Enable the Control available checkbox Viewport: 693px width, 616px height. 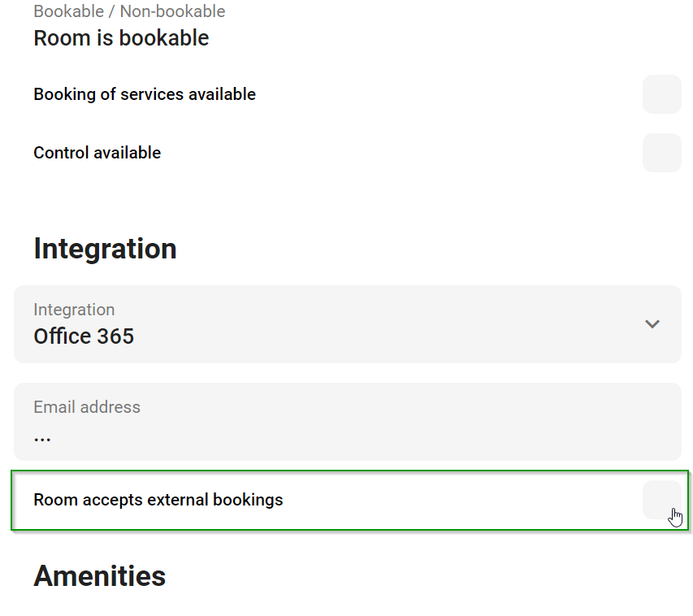pyautogui.click(x=661, y=153)
